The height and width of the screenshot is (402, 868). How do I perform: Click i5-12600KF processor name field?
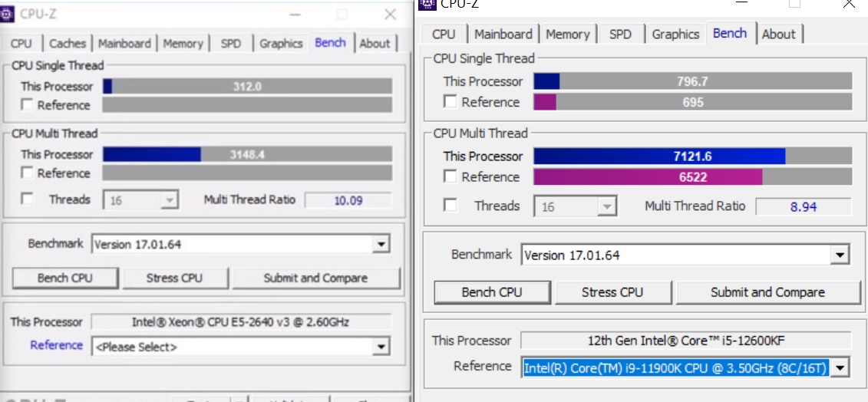pos(686,340)
